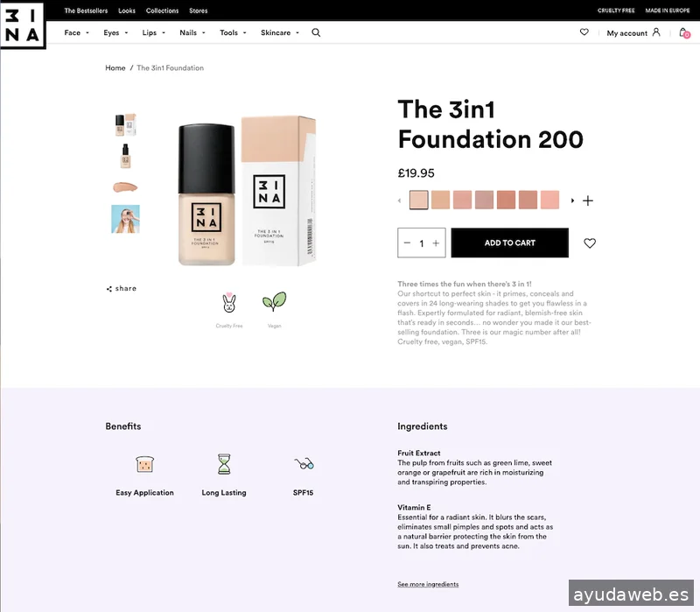Expand shades with the plus icon
The image size is (700, 612).
pos(588,200)
